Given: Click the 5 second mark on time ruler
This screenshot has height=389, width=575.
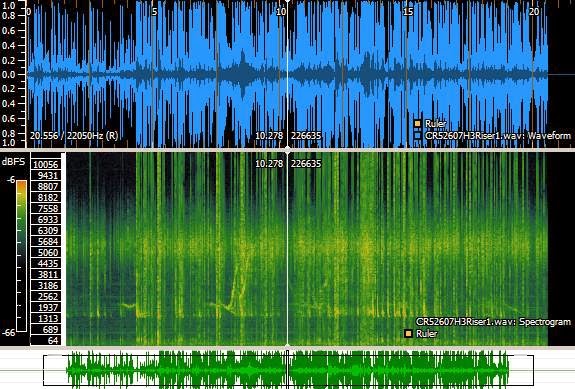Looking at the screenshot, I should [154, 12].
